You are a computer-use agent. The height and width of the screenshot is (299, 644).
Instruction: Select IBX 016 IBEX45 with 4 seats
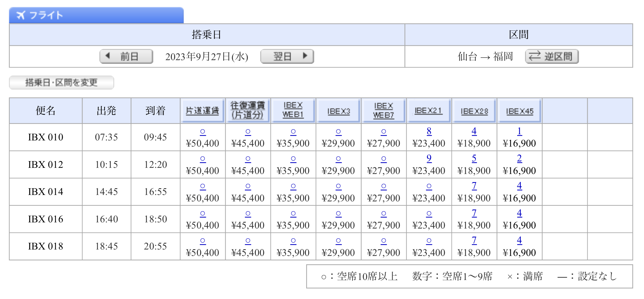519,213
